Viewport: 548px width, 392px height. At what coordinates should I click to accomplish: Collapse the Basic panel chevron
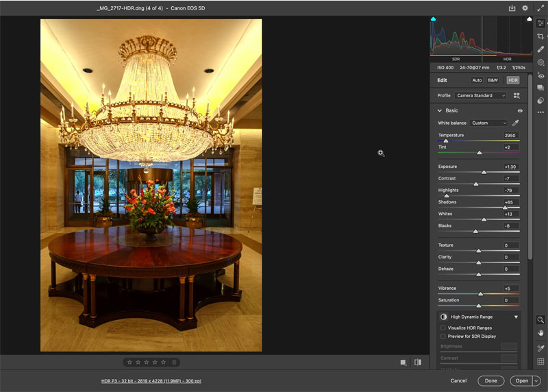click(440, 110)
